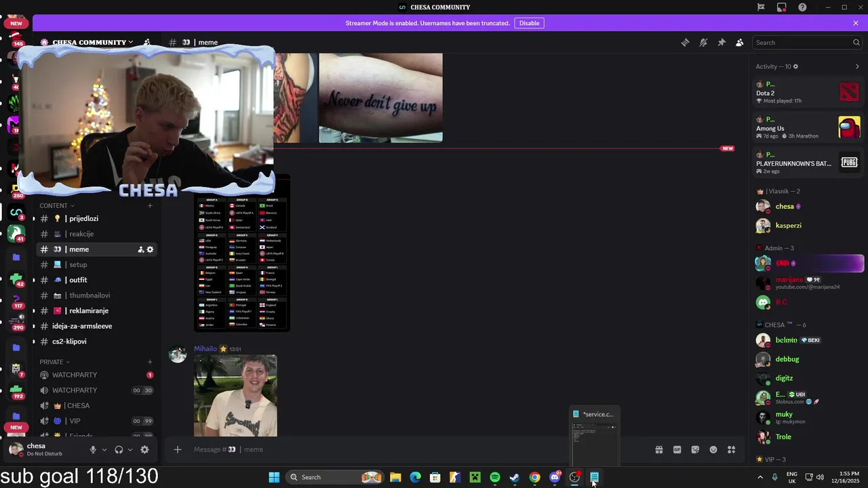Open Dota 2 activity card
This screenshot has height=488, width=868.
[x=809, y=92]
